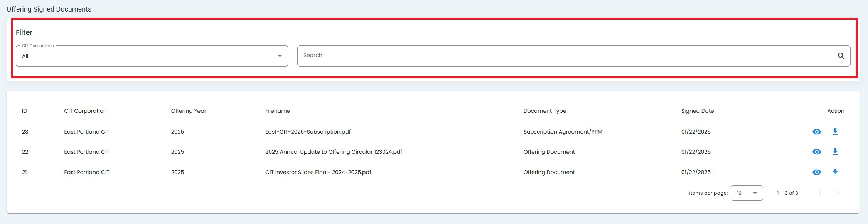
Task: Click the CIT Corporation column header
Action: click(85, 111)
